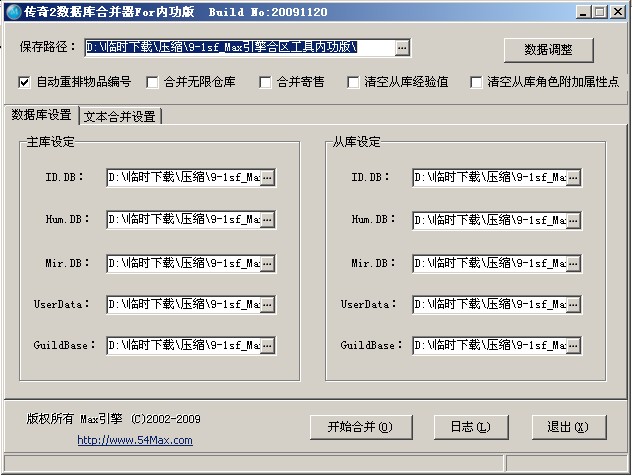Select the 数据库设置 tab
632x476 pixels.
pyautogui.click(x=41, y=115)
